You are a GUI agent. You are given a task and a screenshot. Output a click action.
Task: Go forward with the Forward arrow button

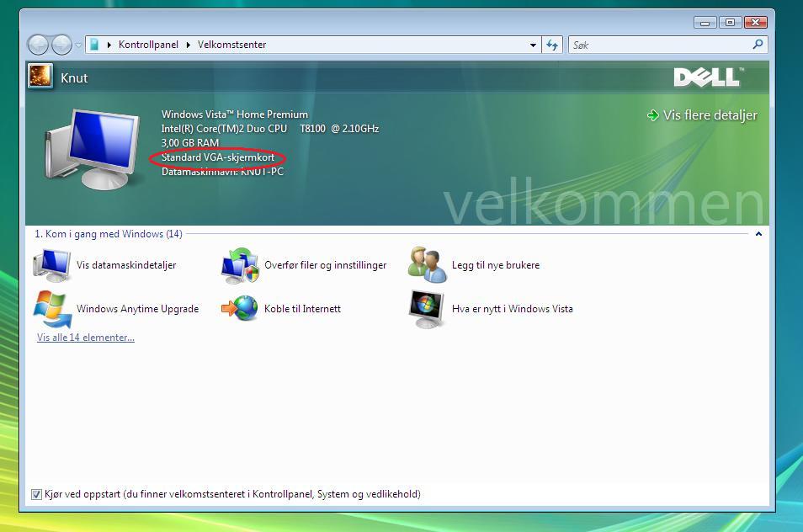[x=62, y=45]
